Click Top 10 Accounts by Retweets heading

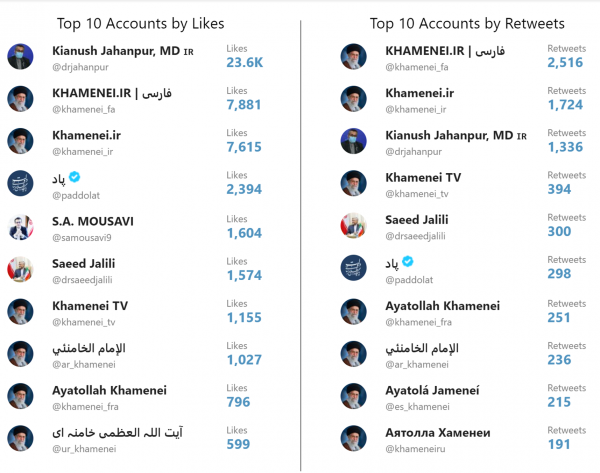click(467, 24)
